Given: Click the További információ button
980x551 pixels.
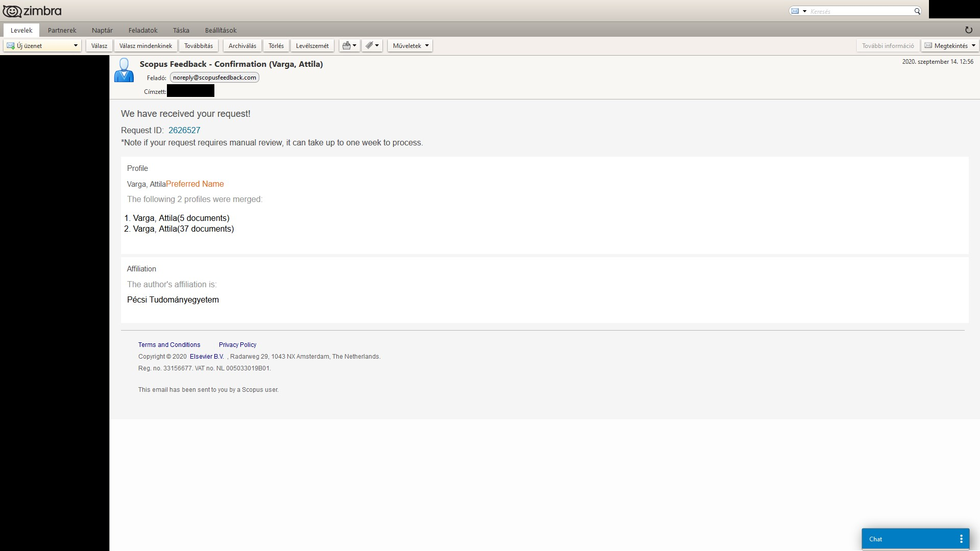Looking at the screenshot, I should tap(888, 45).
